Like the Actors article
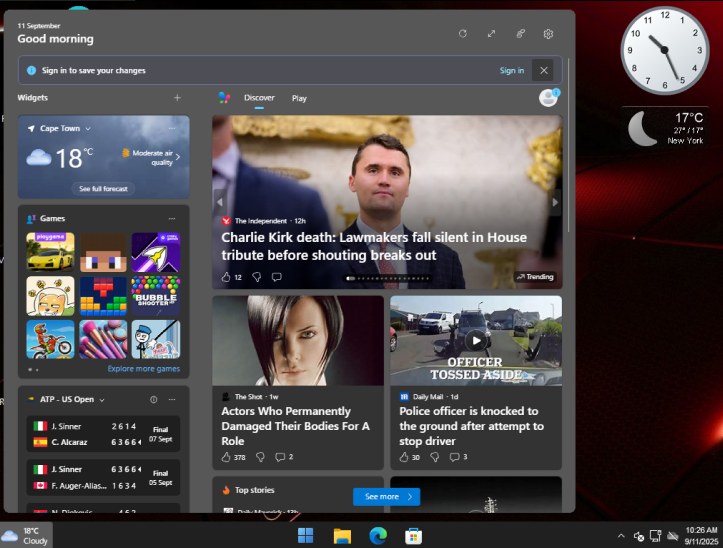723x548 pixels. coord(226,457)
